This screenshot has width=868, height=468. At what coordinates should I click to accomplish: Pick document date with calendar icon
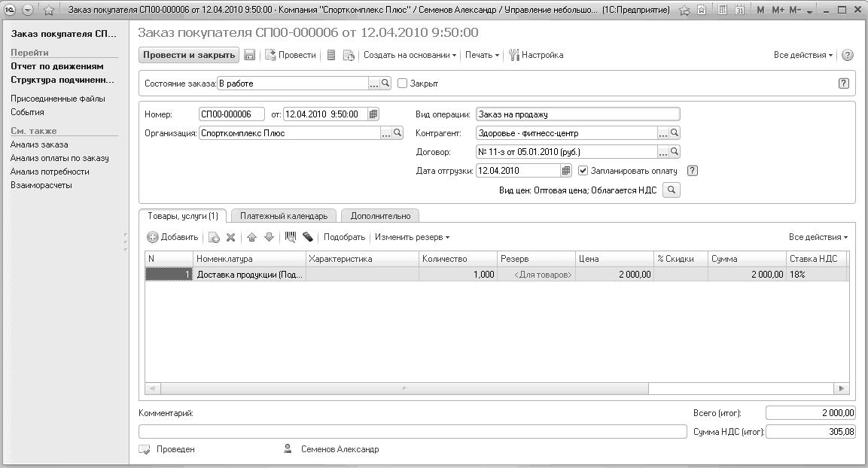[x=373, y=114]
